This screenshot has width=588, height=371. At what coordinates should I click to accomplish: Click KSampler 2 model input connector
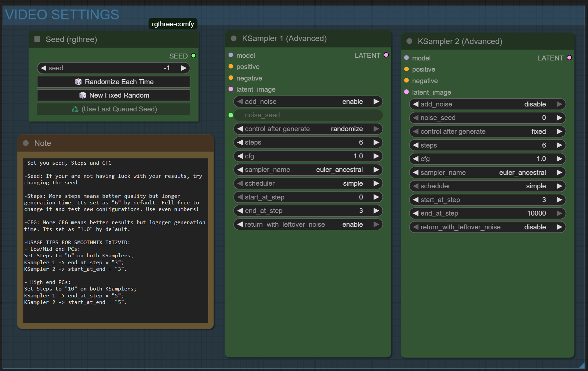point(406,58)
